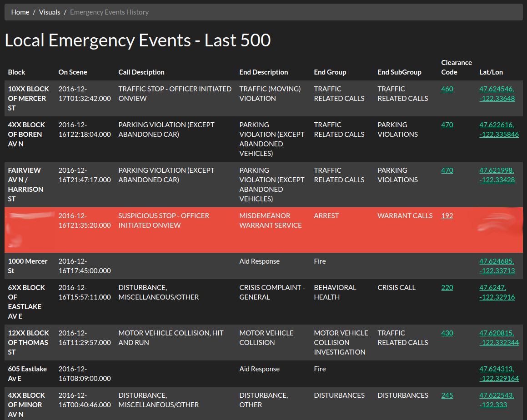Image resolution: width=527 pixels, height=420 pixels.
Task: Open coordinates 47.621998, -122.33428 link
Action: point(497,175)
